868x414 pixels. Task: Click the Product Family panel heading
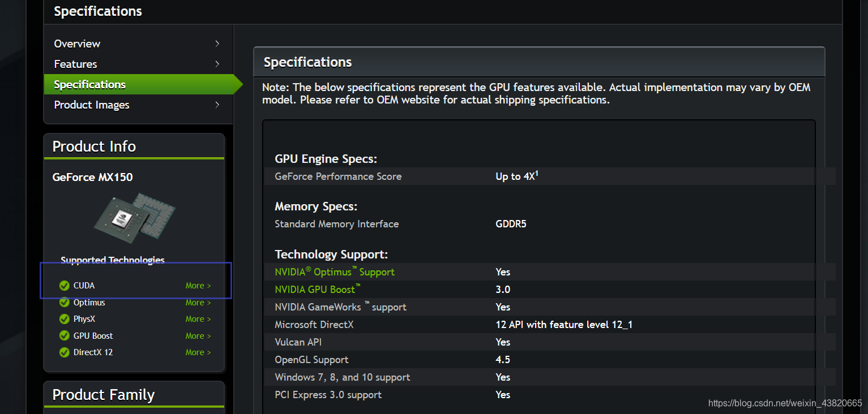[103, 395]
